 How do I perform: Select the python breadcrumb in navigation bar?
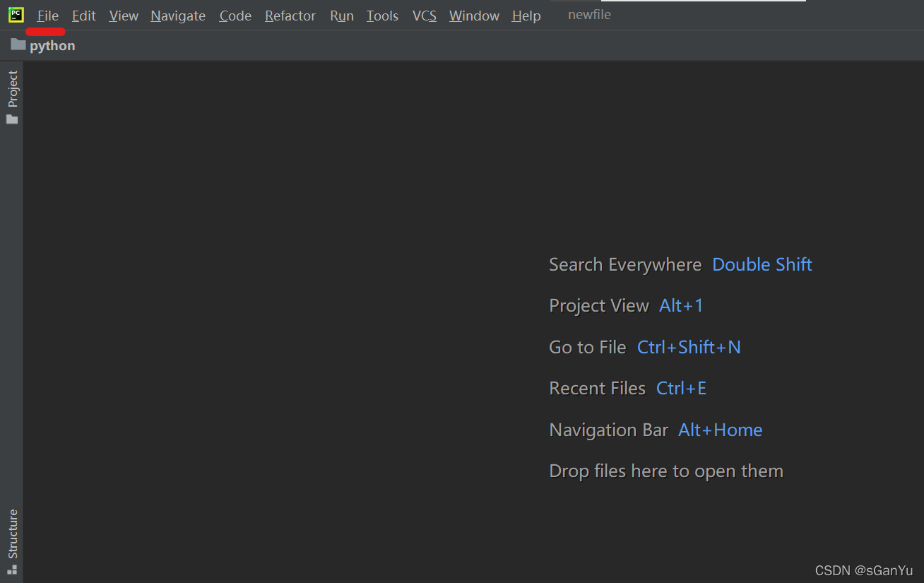coord(52,45)
